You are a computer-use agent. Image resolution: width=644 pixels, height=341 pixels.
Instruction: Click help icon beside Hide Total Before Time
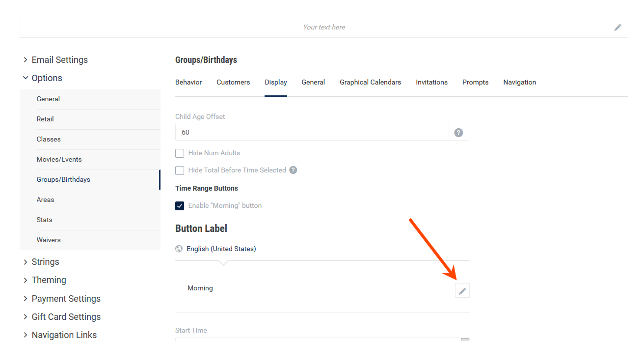click(x=293, y=170)
